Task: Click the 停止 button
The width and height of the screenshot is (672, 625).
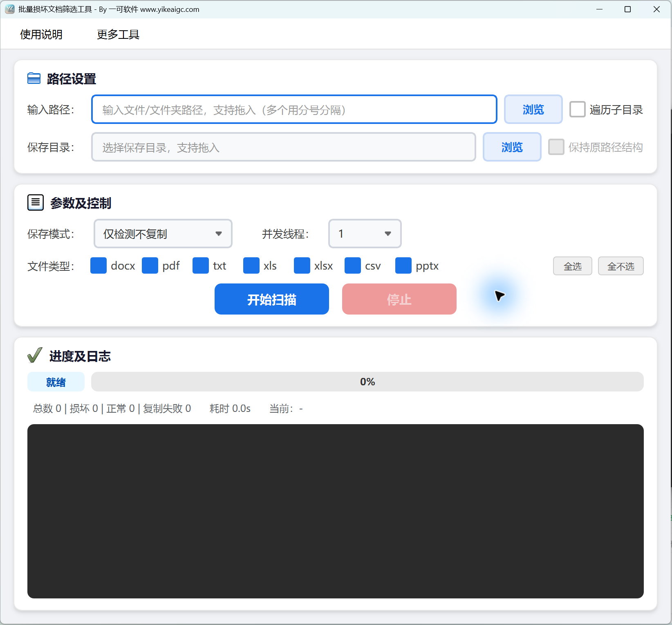Action: [399, 299]
